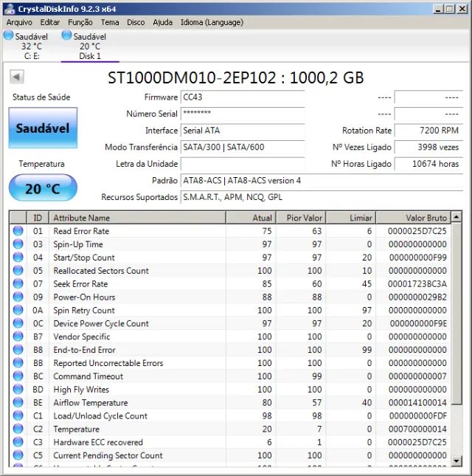Click the Rotation Rate 7200 RPM field
The image size is (472, 476).
(428, 131)
